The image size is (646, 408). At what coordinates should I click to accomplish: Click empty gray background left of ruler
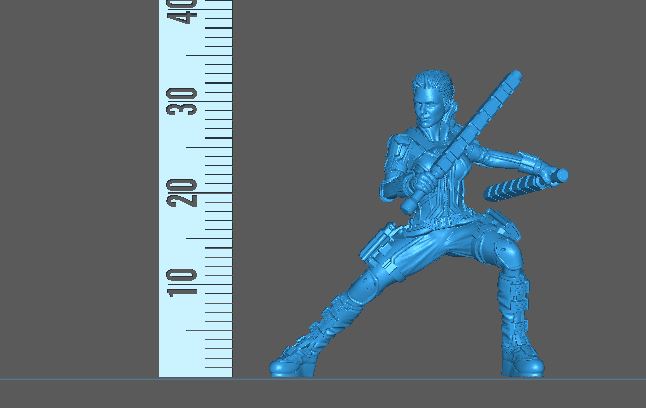[x=80, y=200]
